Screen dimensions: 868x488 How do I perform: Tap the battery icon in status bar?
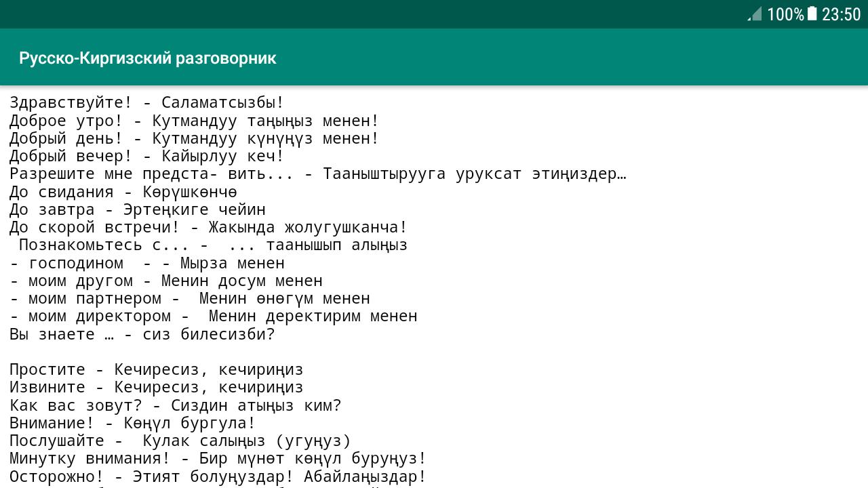812,14
